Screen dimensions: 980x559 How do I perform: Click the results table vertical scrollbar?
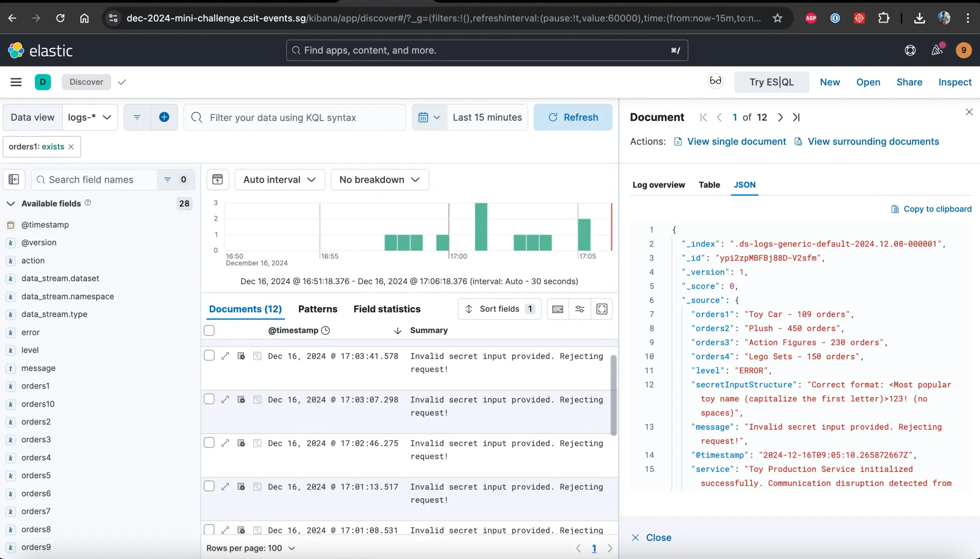pos(613,395)
